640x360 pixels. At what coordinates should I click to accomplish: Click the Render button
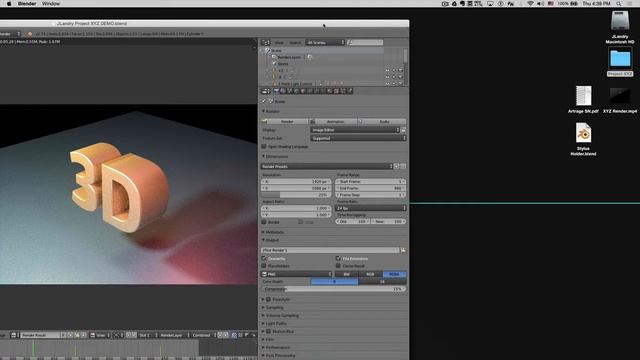(285, 122)
